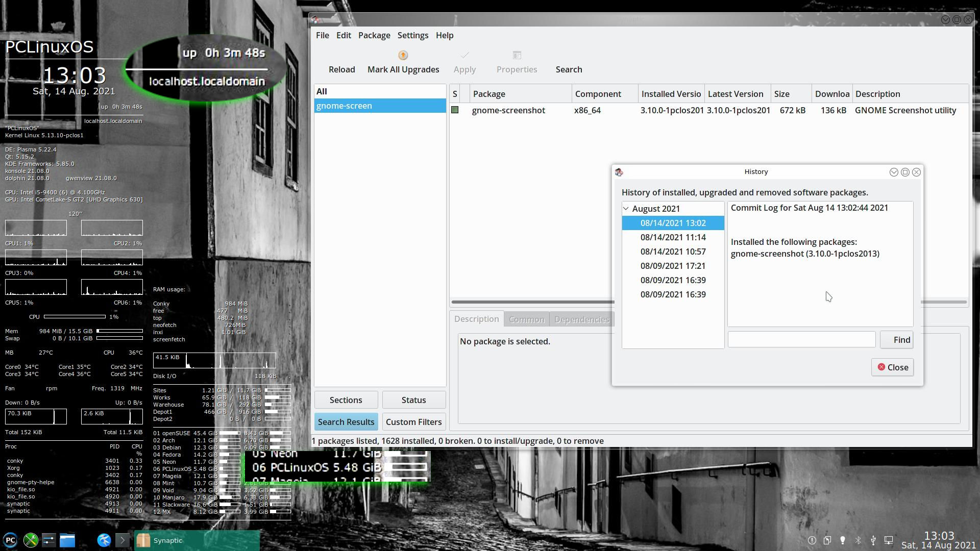Sort by the S status column header
The image size is (980, 551).
[x=455, y=94]
